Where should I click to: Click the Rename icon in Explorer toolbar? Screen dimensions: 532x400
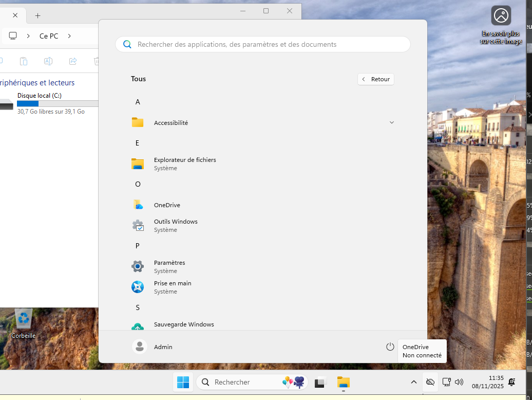(x=48, y=61)
